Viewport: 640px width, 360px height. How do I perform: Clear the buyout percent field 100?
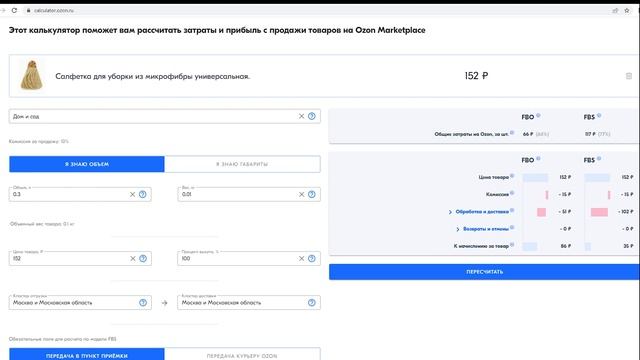pos(301,258)
